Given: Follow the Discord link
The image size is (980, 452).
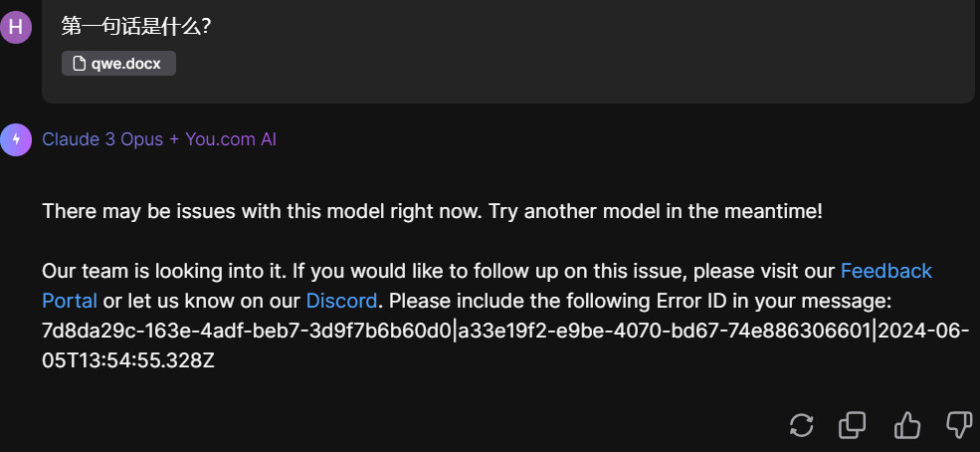Looking at the screenshot, I should click(x=341, y=301).
